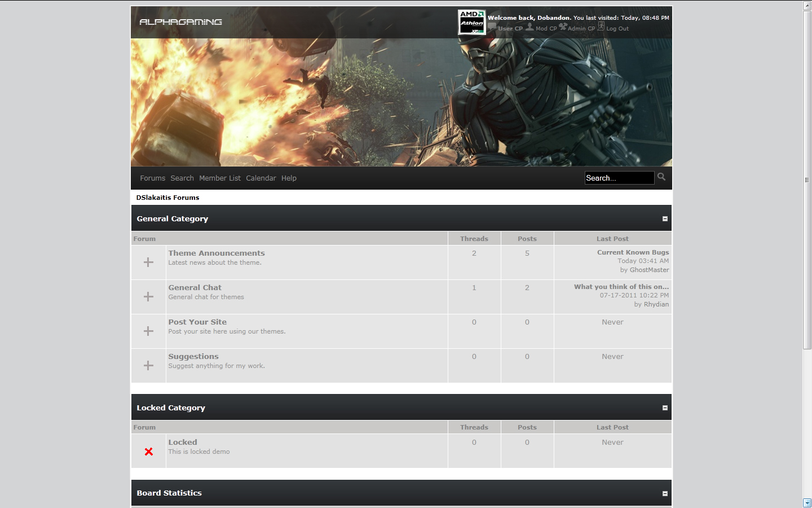
Task: Click the Theme Announcements plus status icon
Action: [148, 262]
